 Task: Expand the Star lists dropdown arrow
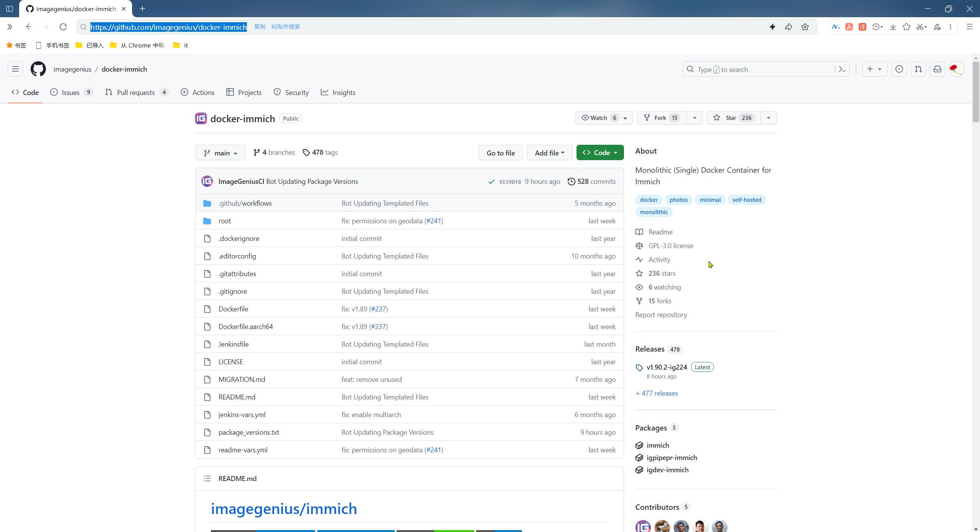pos(769,118)
